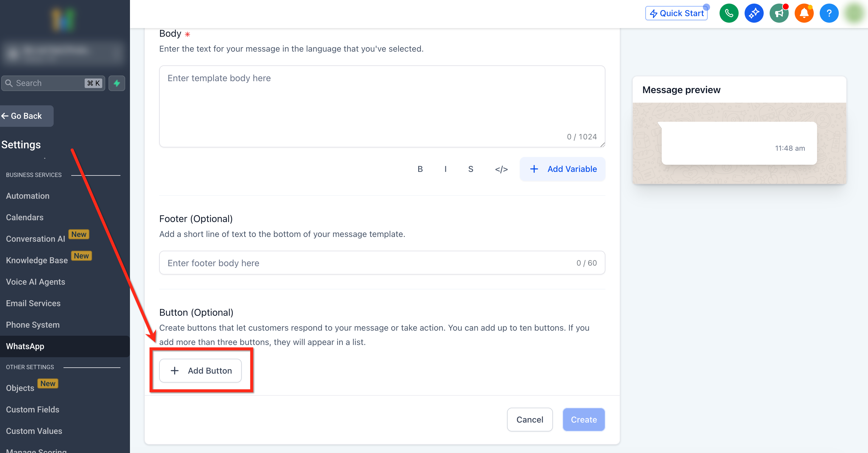Open Automation settings in sidebar
Image resolution: width=868 pixels, height=453 pixels.
coord(28,196)
